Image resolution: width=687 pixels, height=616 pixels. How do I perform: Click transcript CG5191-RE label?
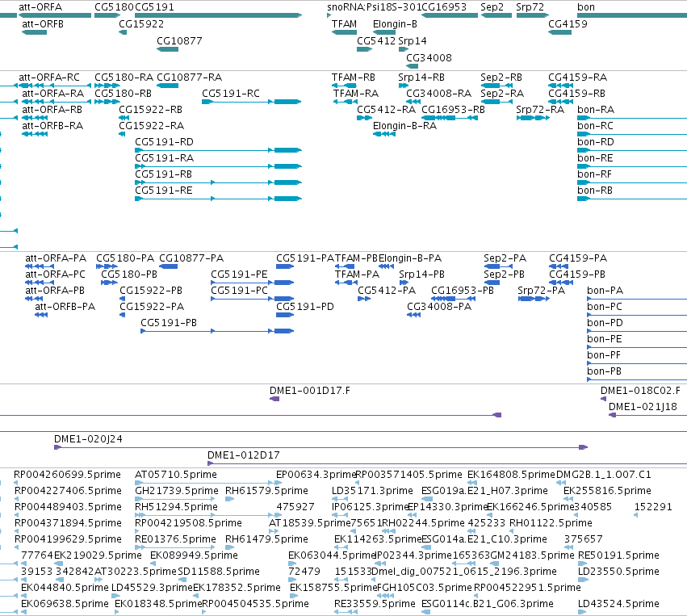click(x=163, y=191)
